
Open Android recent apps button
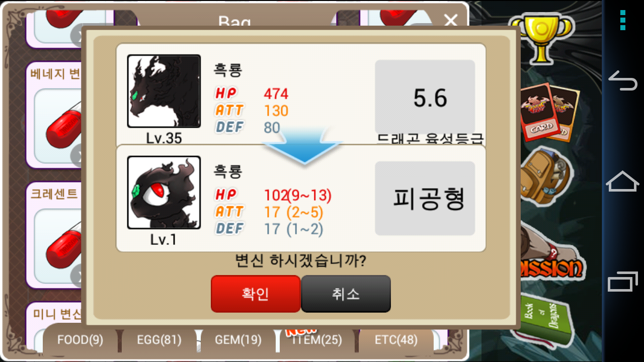(623, 282)
